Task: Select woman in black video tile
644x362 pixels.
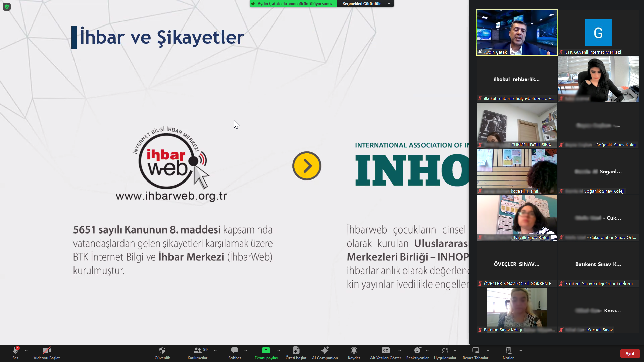Action: click(598, 79)
